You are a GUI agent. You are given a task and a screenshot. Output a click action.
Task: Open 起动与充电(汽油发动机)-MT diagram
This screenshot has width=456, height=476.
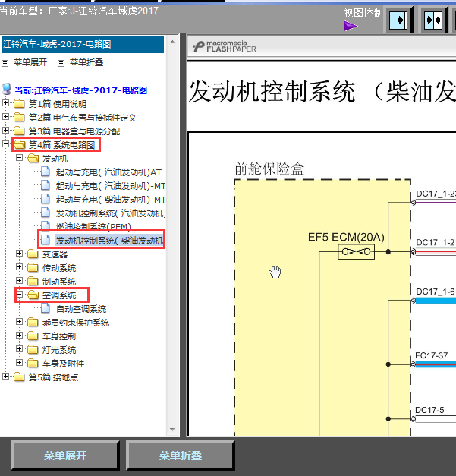pyautogui.click(x=111, y=186)
